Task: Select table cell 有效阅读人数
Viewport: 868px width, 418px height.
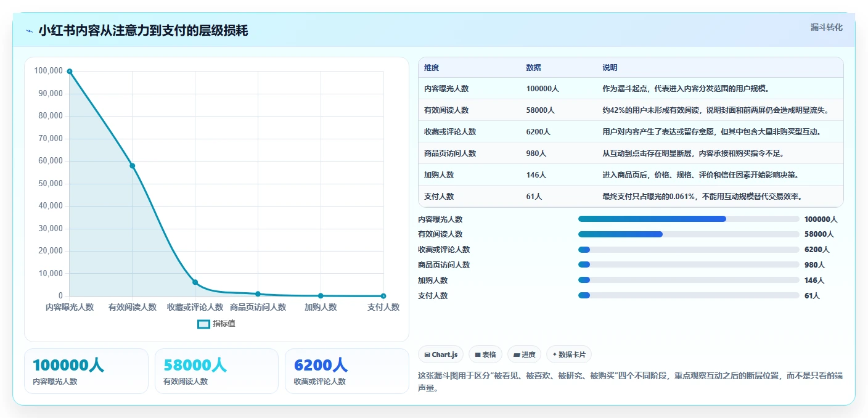Action: tap(446, 110)
